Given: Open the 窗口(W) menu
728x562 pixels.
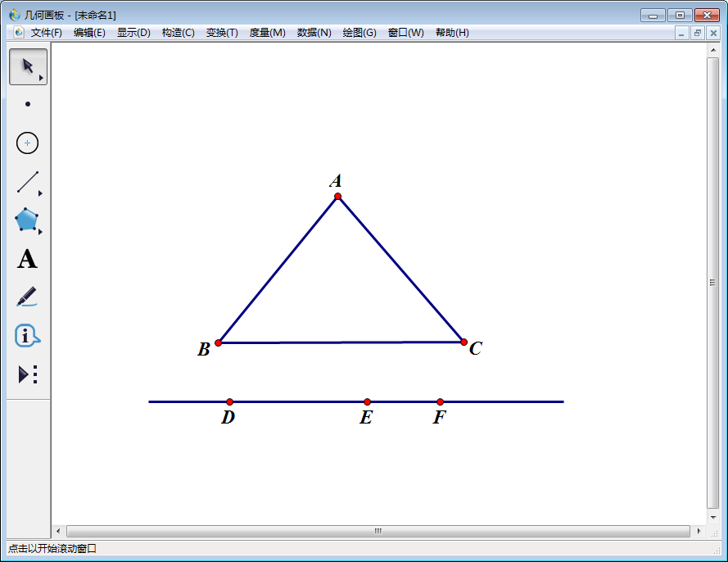Looking at the screenshot, I should 406,33.
